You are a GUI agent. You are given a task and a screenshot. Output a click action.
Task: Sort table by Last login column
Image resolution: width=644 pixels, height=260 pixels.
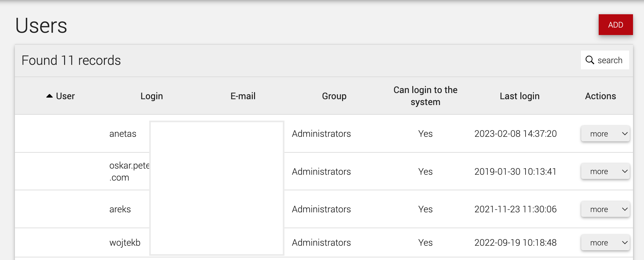(519, 96)
